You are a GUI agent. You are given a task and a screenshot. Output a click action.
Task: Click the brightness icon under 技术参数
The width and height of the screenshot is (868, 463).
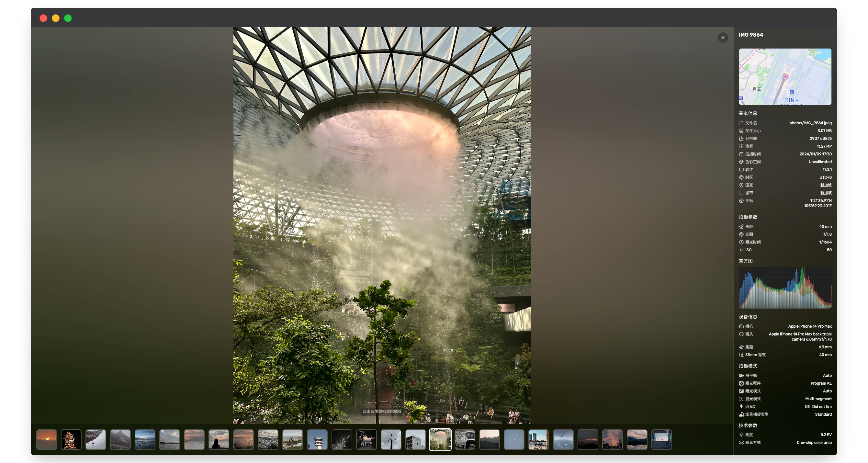741,435
